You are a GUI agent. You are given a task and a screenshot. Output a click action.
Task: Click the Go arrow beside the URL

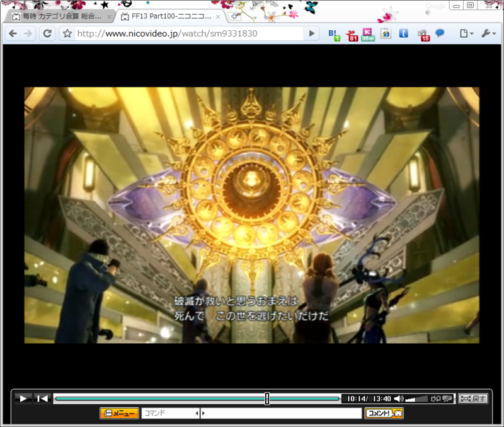311,33
